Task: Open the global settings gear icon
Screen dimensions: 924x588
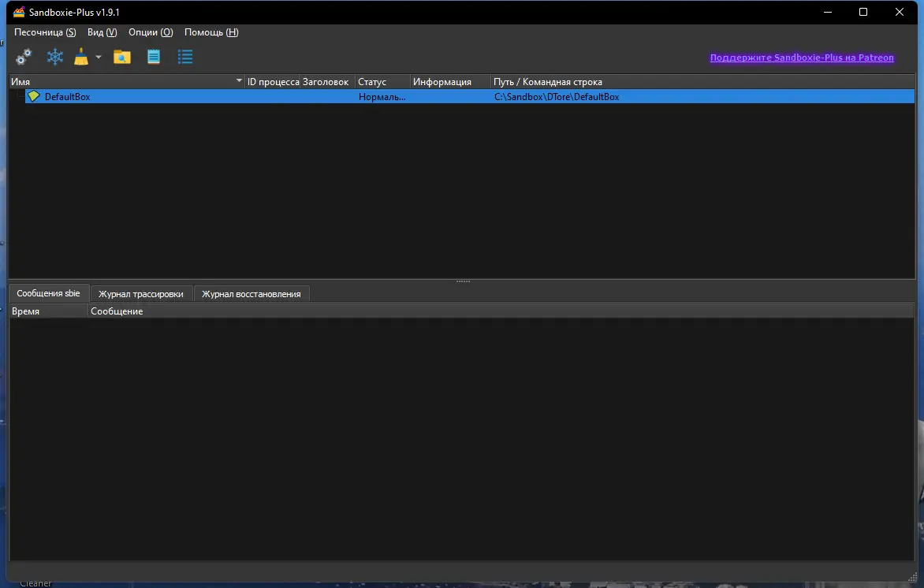Action: point(24,58)
